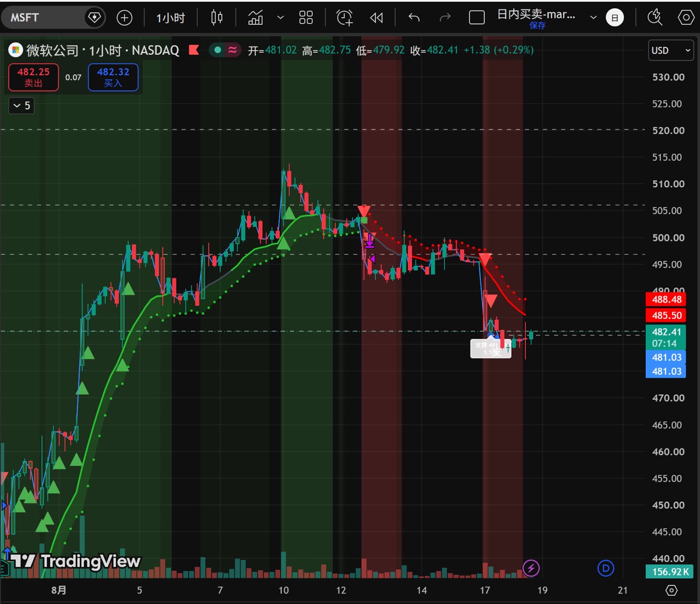The width and height of the screenshot is (700, 604).
Task: Click the +1.38 (+0.29%) change text
Action: (x=498, y=50)
